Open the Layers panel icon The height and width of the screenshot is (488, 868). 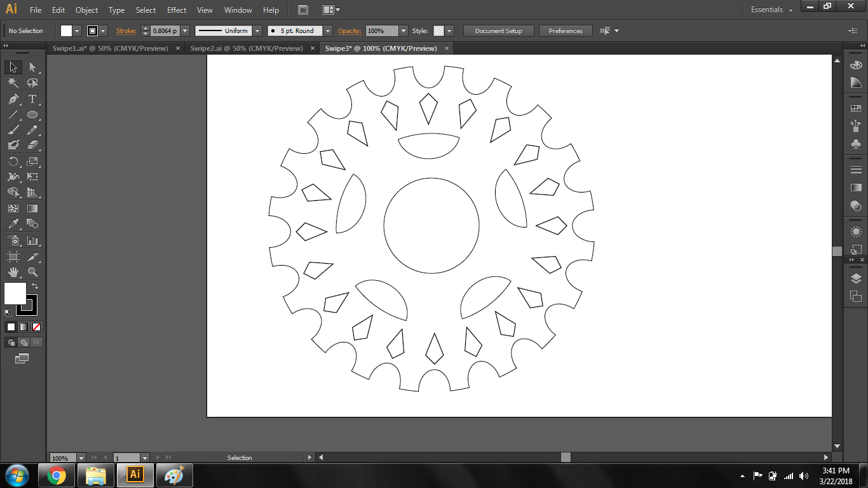[856, 278]
